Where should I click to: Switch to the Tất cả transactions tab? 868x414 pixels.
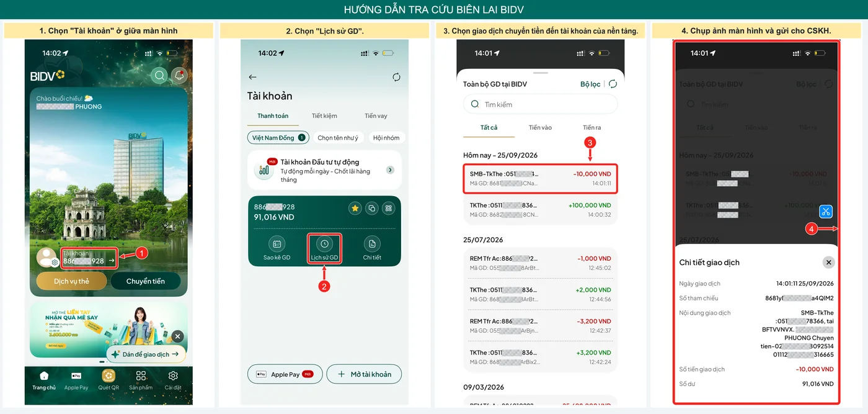(489, 127)
